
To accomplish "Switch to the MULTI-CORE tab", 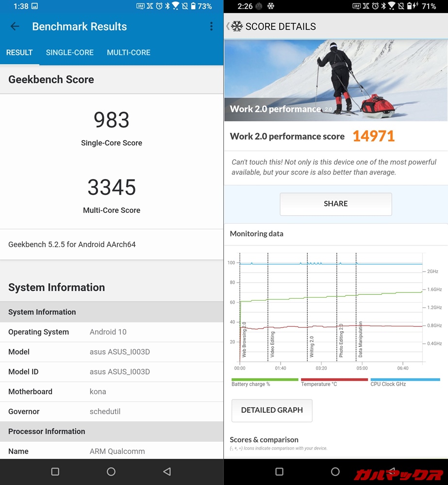I will 129,52.
